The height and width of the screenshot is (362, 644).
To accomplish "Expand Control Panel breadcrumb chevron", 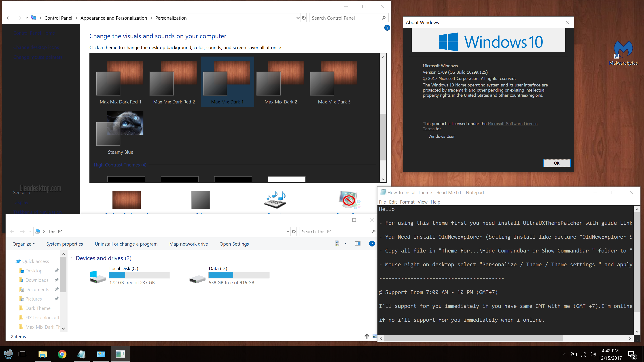I will [76, 18].
